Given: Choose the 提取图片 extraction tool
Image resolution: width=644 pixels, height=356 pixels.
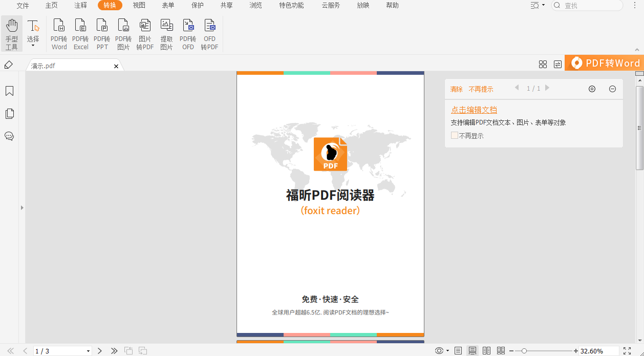Looking at the screenshot, I should (x=166, y=33).
